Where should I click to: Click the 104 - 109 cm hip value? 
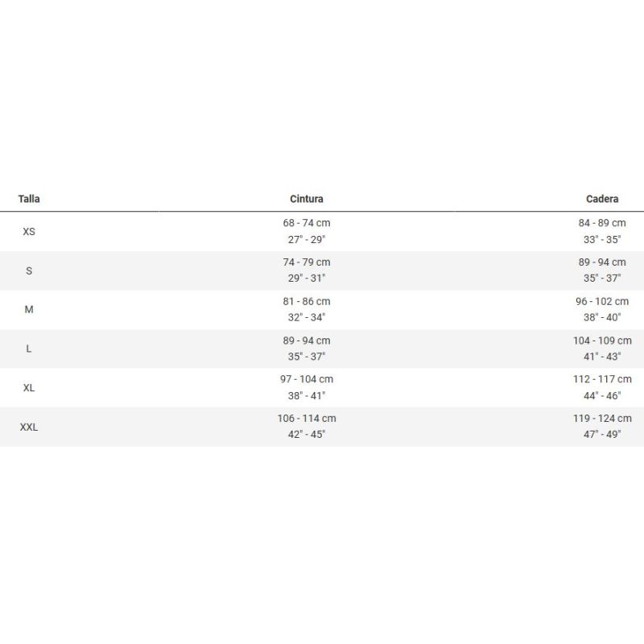tap(602, 341)
